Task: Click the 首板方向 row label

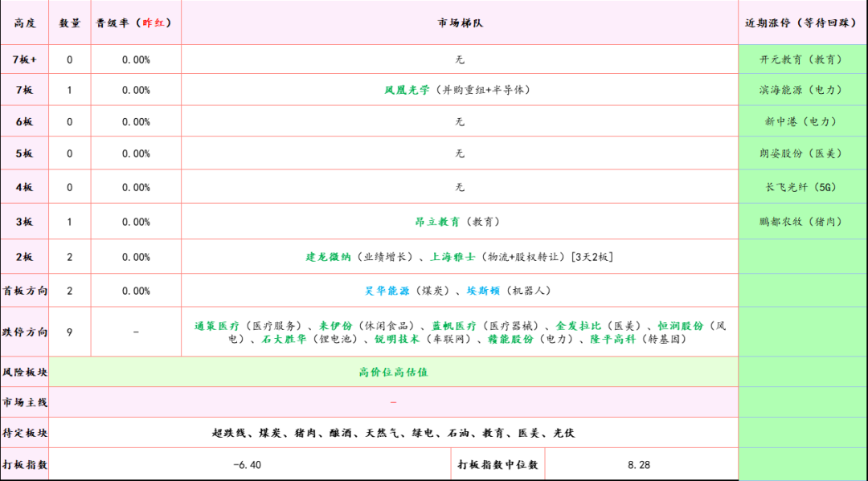Action: [25, 291]
